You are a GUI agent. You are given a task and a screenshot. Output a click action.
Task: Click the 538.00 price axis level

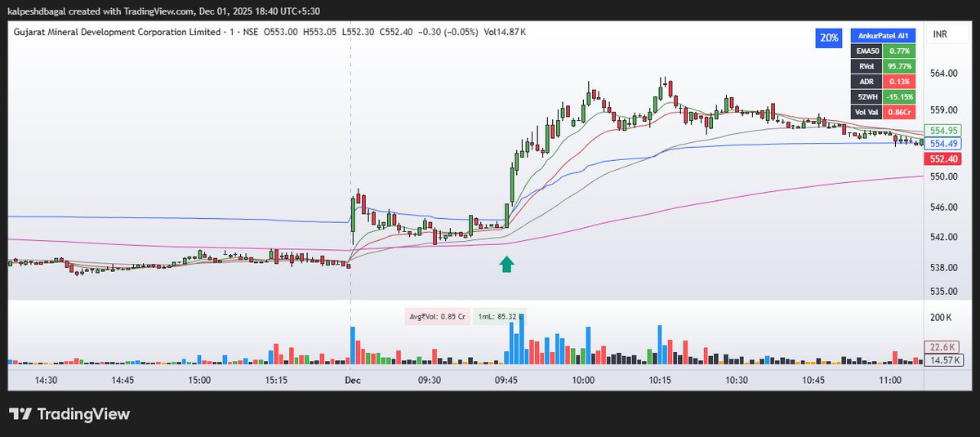pos(942,267)
